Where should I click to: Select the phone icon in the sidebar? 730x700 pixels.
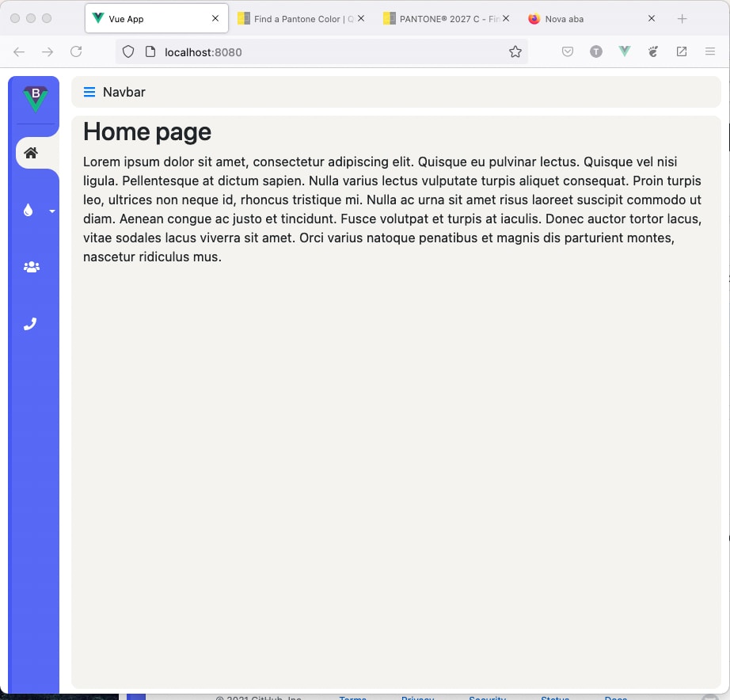click(x=30, y=323)
